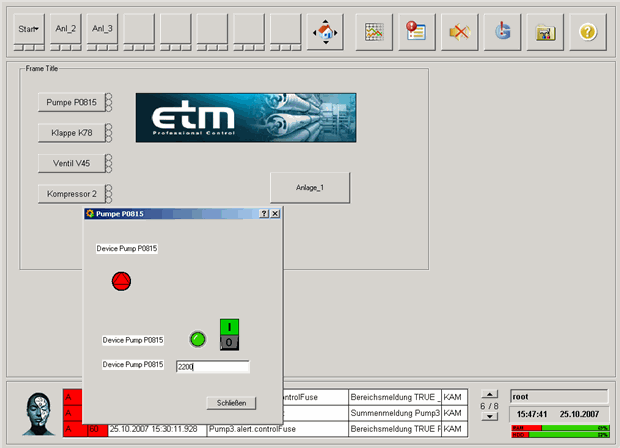Image resolution: width=620 pixels, height=448 pixels.
Task: Open help via the yellow question mark icon
Action: point(588,31)
